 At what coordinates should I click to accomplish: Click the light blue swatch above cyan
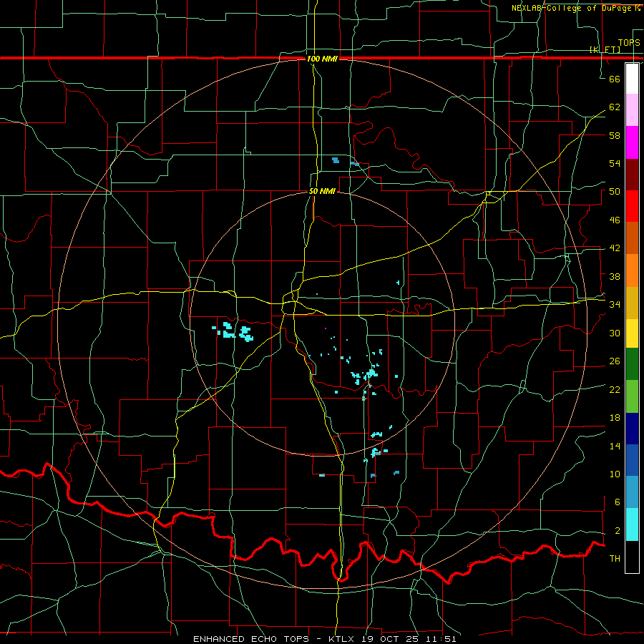coord(632,492)
